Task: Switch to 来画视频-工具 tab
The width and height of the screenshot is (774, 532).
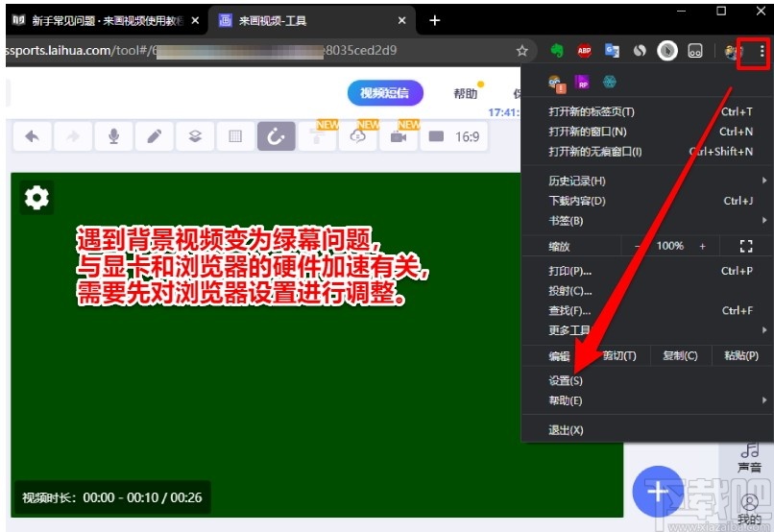Action: (313, 21)
